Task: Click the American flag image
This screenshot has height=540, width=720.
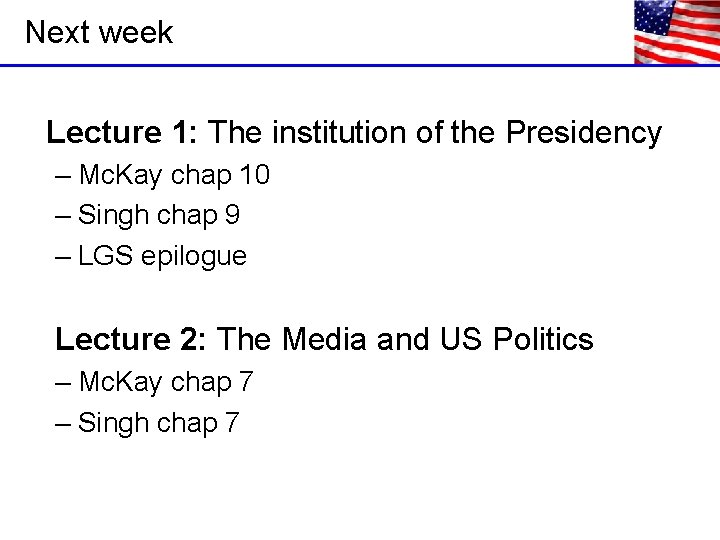Action: pos(676,31)
